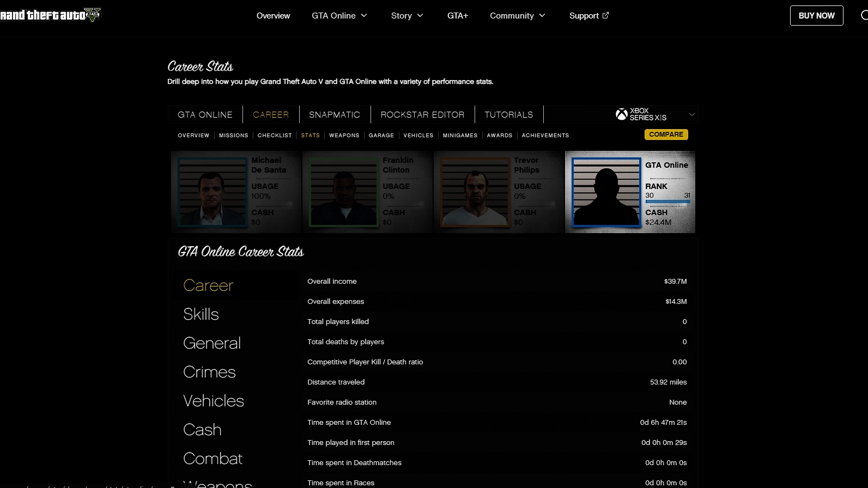868x488 pixels.
Task: Select Skills in stats category list
Action: click(x=201, y=314)
